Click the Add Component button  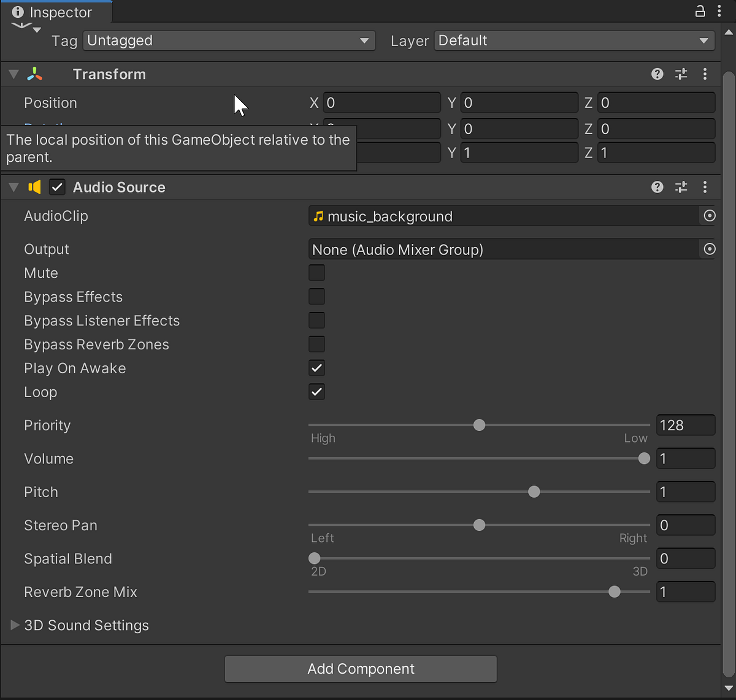(361, 669)
